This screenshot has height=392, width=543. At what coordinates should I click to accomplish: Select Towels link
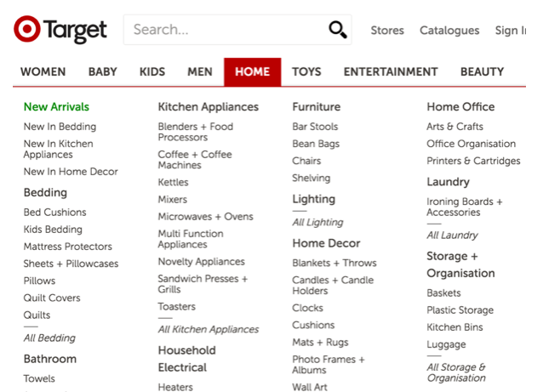(x=39, y=379)
